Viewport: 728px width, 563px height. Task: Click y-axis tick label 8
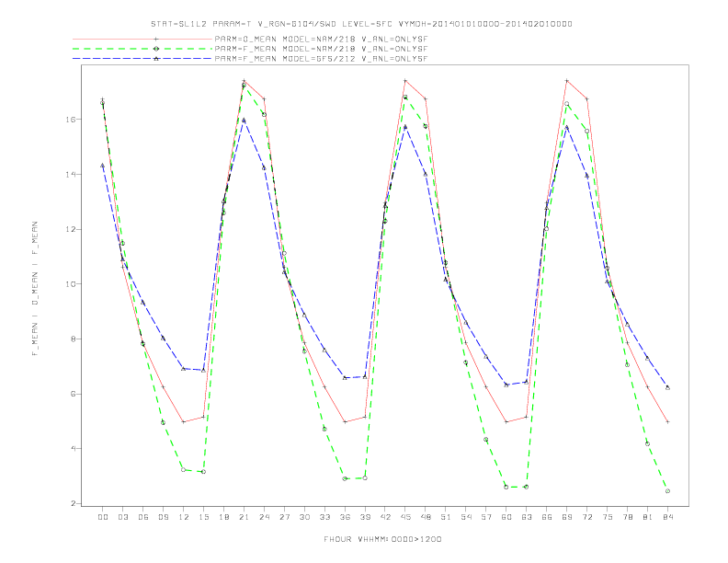point(73,339)
